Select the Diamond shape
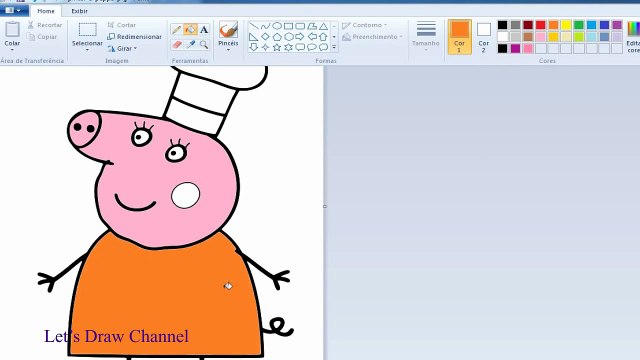This screenshot has width=640, height=360. click(265, 37)
